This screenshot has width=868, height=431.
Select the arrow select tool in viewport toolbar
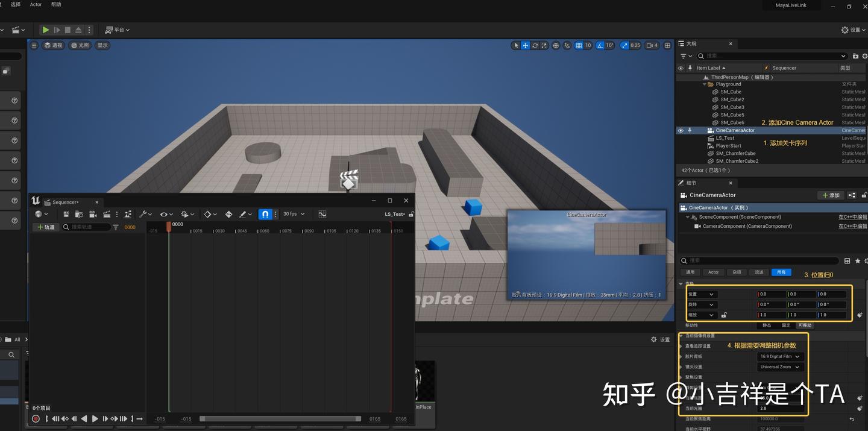[x=516, y=45]
